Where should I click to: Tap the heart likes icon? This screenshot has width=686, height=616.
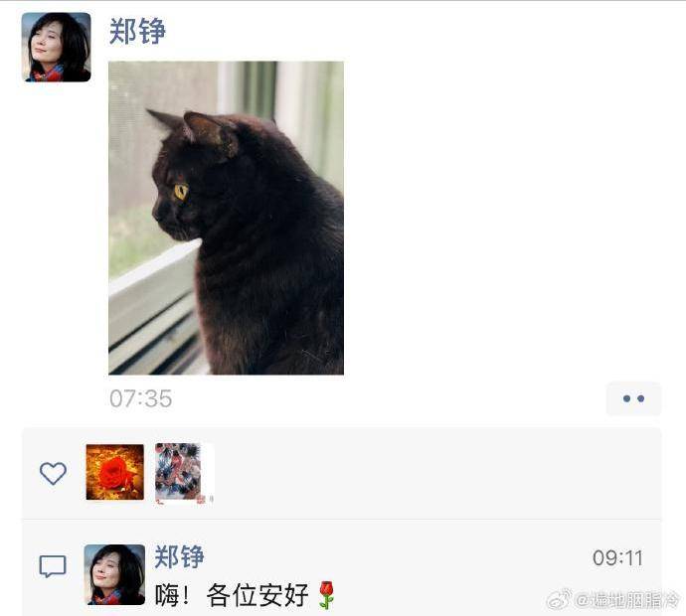pyautogui.click(x=53, y=473)
